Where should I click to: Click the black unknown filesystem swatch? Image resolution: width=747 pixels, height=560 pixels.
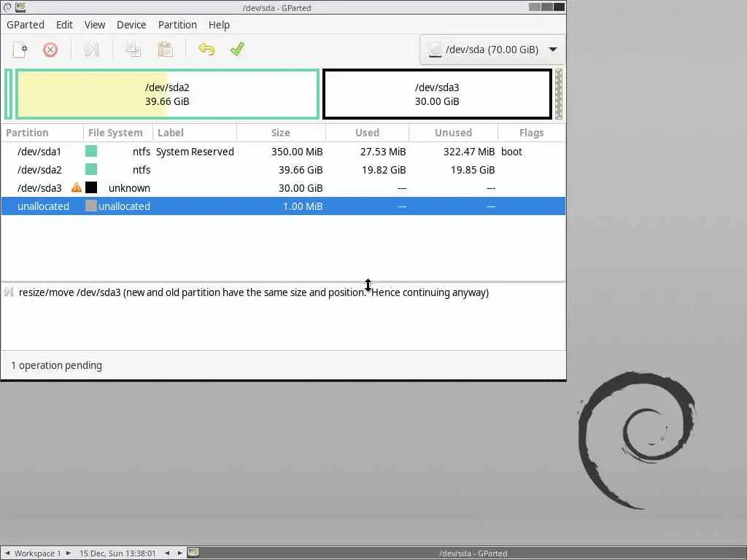click(x=91, y=187)
